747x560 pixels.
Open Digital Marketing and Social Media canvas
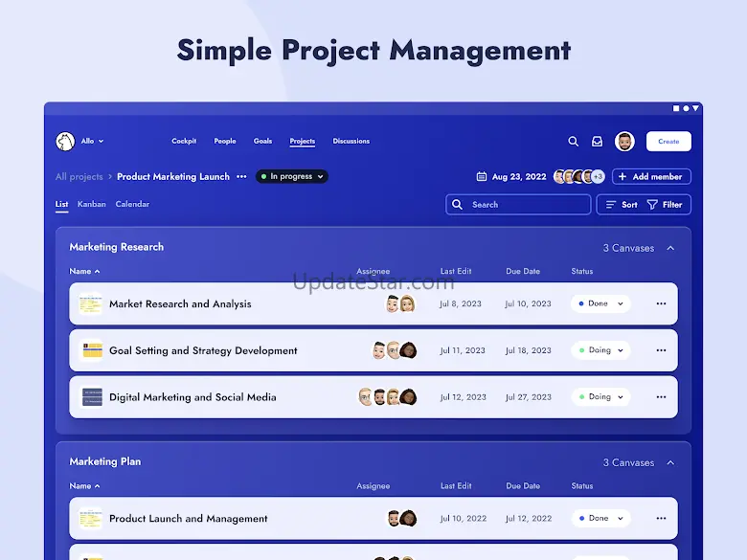[192, 397]
